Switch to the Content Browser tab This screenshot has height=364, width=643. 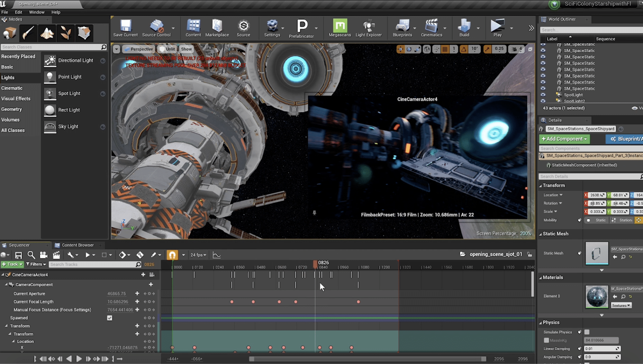pos(77,245)
